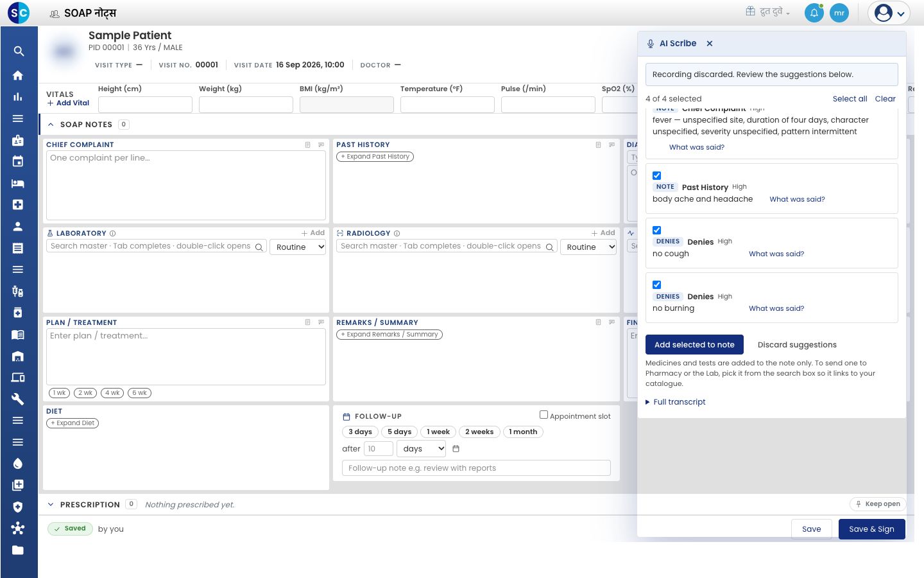Click the search magnifier in the Radiology box

click(x=550, y=247)
